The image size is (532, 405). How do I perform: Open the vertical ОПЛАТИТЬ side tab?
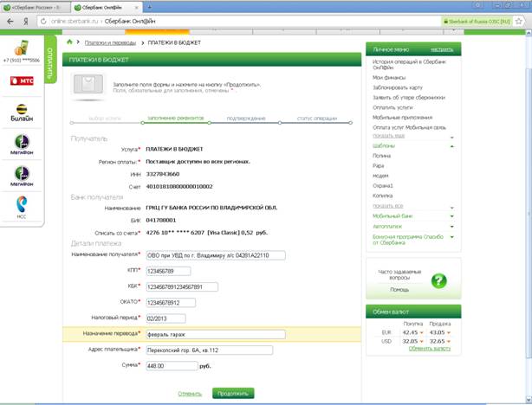click(50, 61)
